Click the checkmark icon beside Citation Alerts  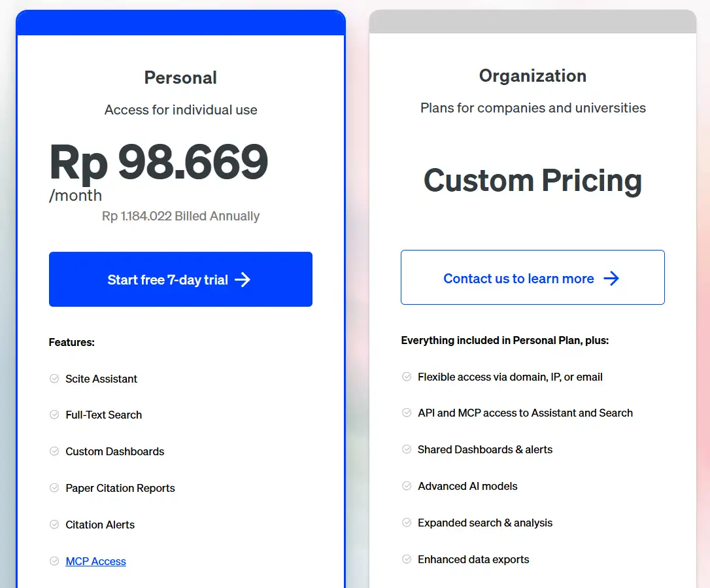click(54, 525)
